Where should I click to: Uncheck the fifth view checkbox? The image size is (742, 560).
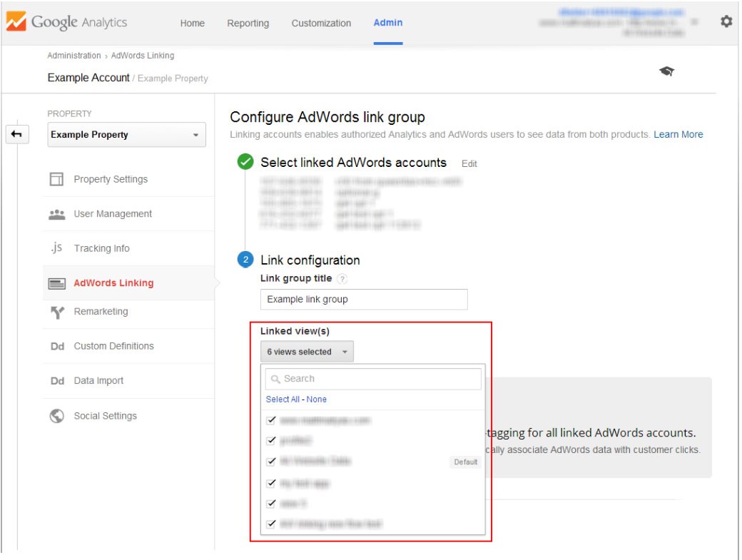click(x=271, y=503)
